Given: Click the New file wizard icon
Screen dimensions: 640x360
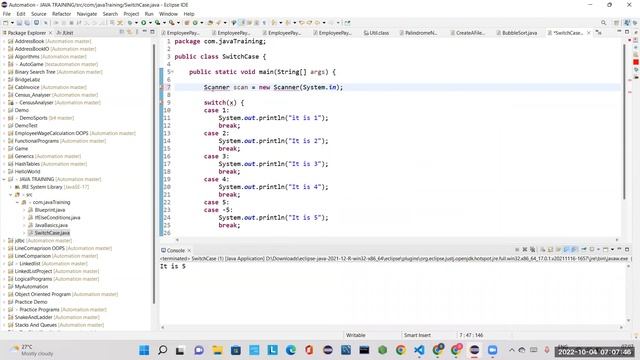Looking at the screenshot, I should coord(6,22).
